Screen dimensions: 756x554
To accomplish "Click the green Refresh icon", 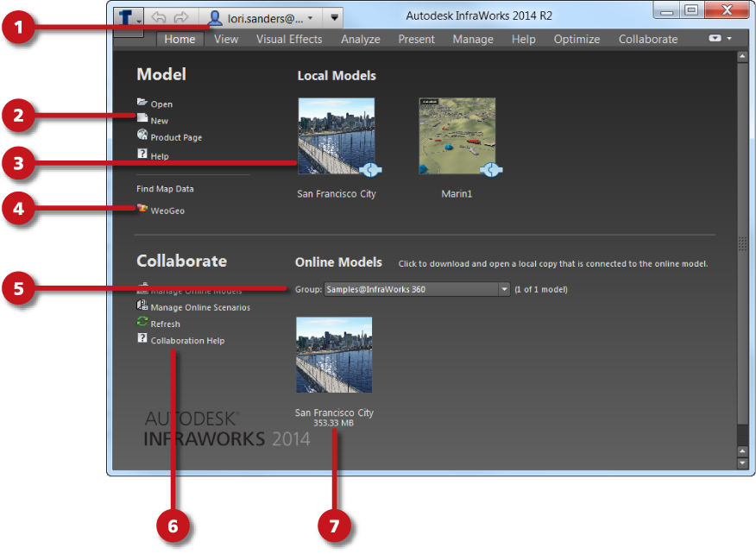I will tap(142, 321).
